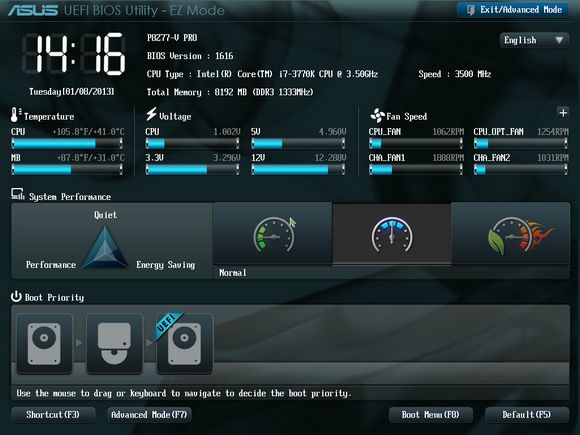Select the leaf-flame Power Saving gauge
This screenshot has height=435, width=580.
(x=511, y=234)
